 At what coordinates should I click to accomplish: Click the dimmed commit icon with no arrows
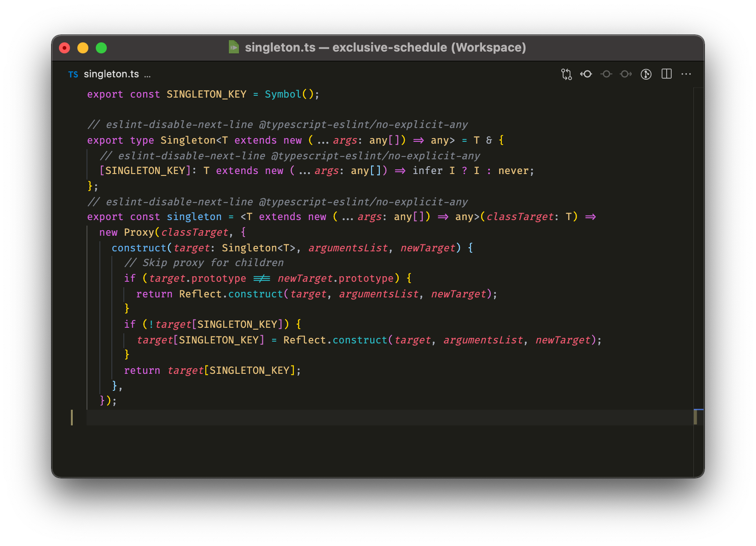(x=606, y=74)
